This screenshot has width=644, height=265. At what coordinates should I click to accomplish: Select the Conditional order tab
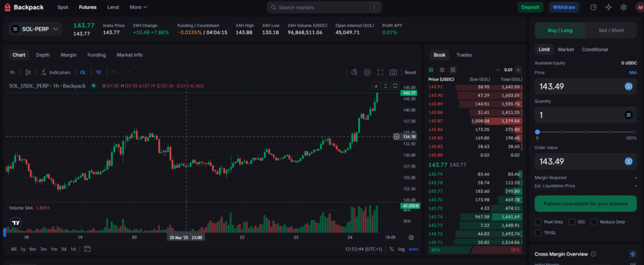coord(595,49)
